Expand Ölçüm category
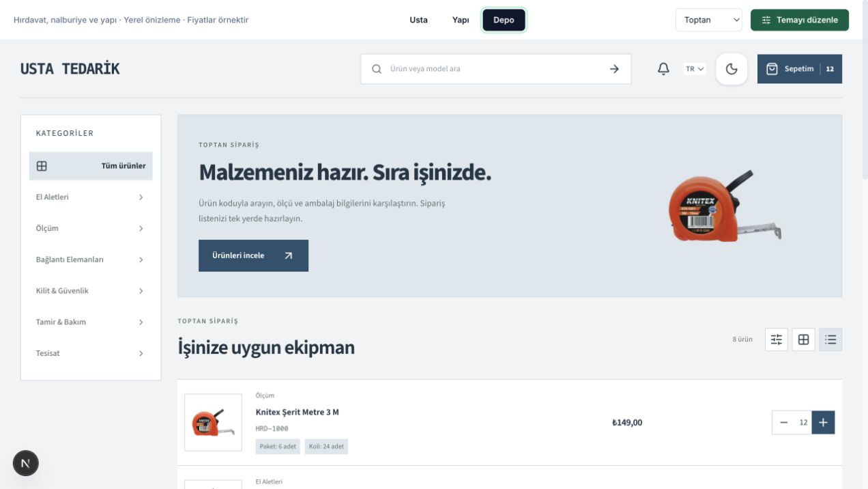Screen dimensions: 868x489 point(91,228)
